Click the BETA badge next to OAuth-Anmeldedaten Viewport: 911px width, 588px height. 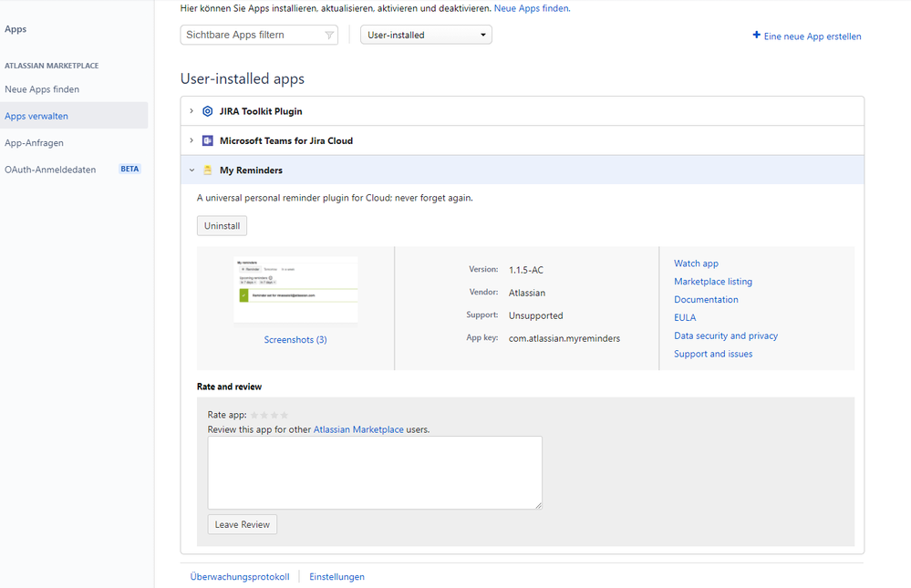point(129,169)
